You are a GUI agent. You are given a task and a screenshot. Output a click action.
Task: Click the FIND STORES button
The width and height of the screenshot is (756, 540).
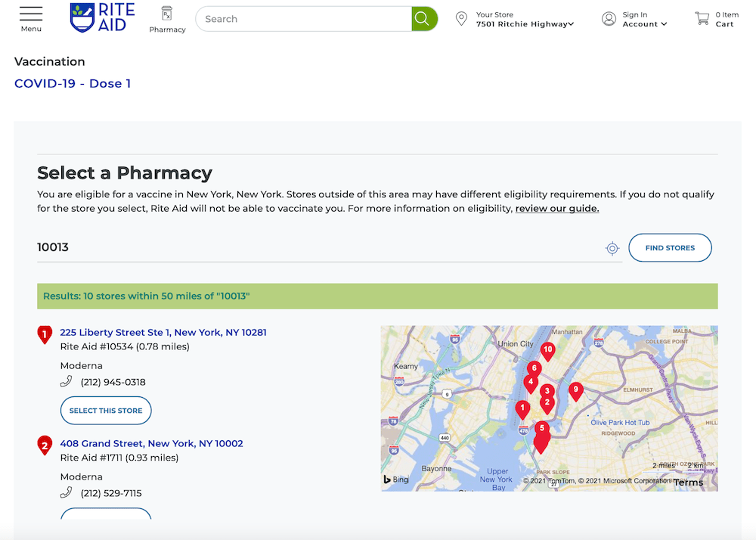(670, 248)
